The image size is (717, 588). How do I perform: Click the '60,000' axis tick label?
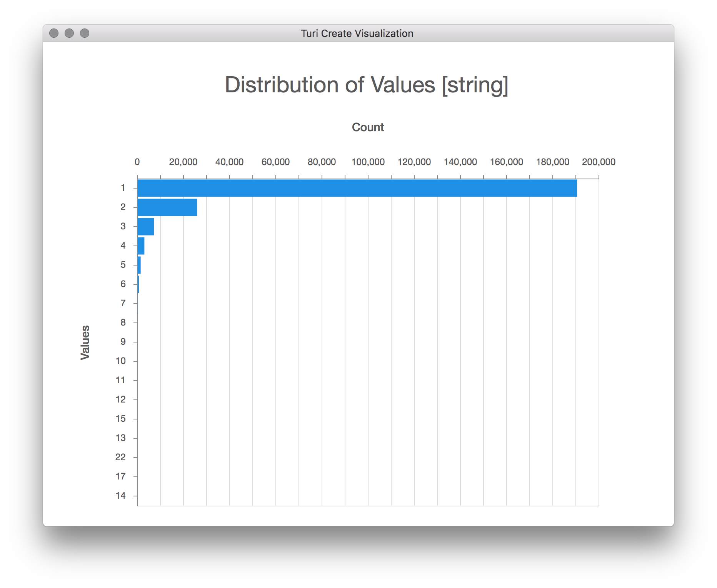pos(275,162)
